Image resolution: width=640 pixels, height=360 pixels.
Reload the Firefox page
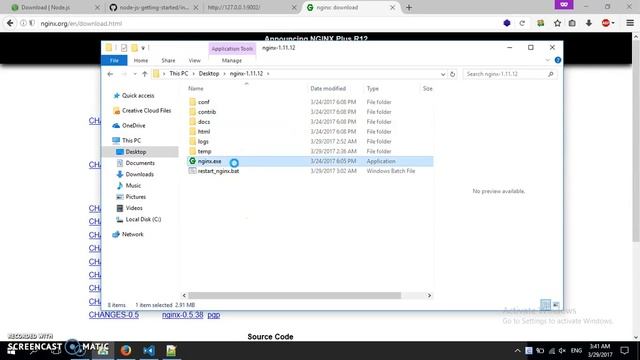tap(522, 23)
